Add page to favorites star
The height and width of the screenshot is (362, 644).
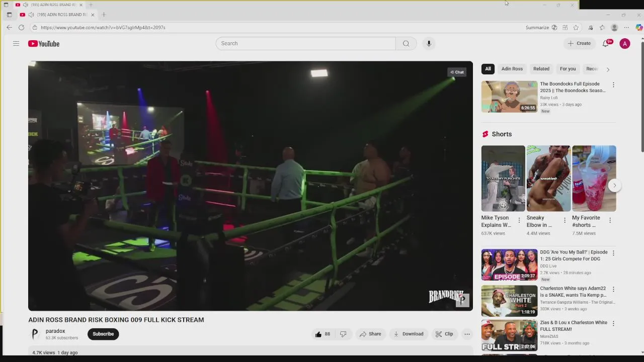tap(576, 28)
